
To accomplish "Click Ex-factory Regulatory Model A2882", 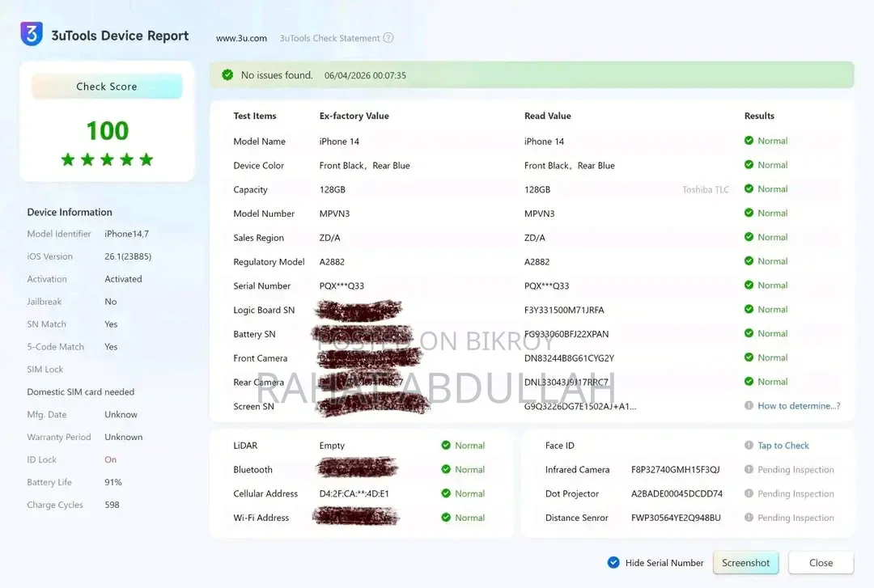I will click(x=332, y=261).
